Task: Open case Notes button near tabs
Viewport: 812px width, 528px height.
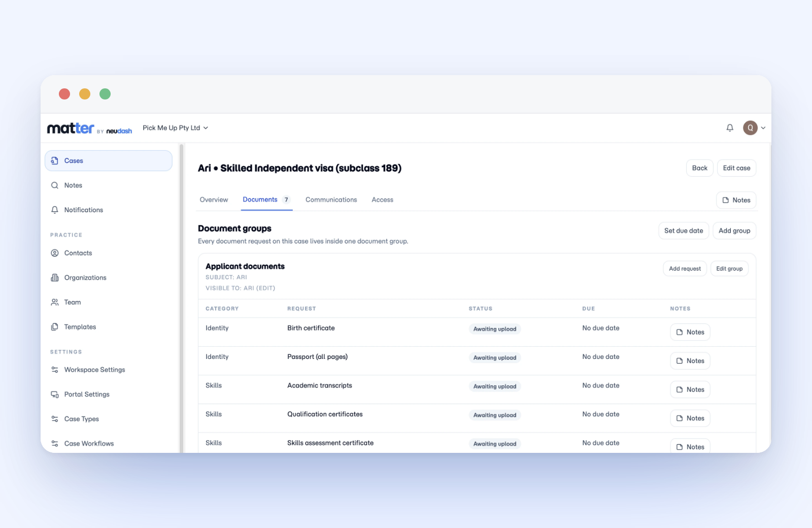Action: (x=736, y=200)
